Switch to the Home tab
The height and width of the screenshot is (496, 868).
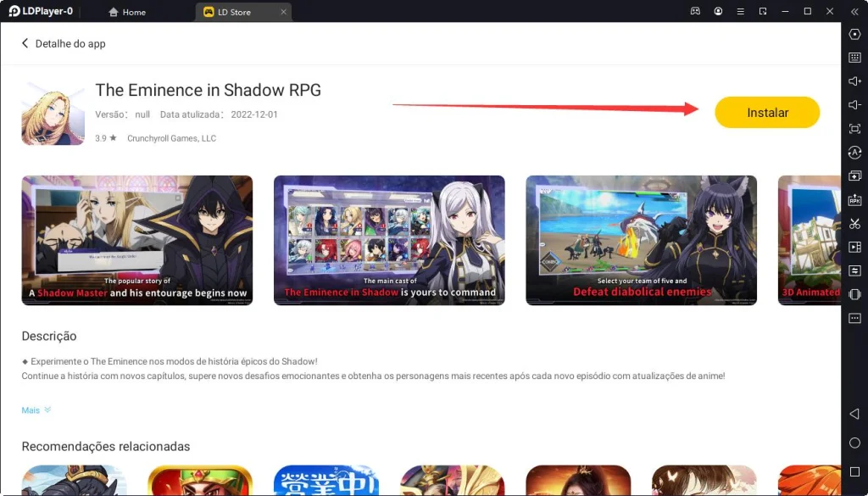click(127, 12)
